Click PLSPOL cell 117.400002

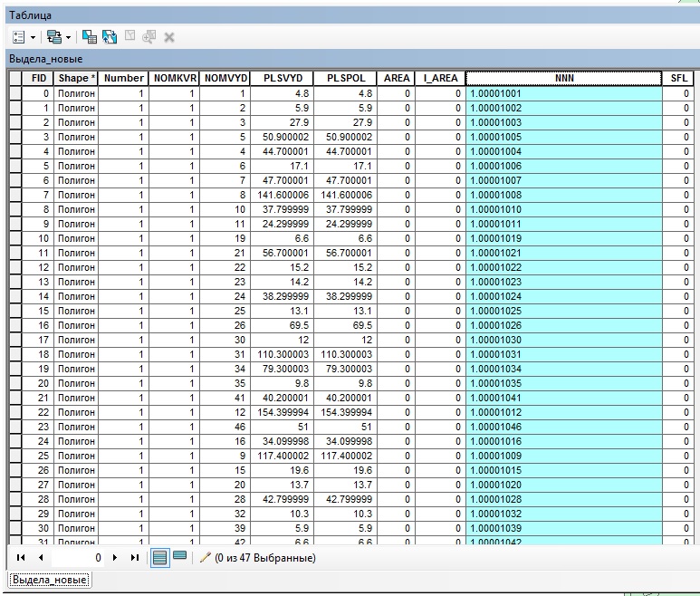click(x=346, y=456)
